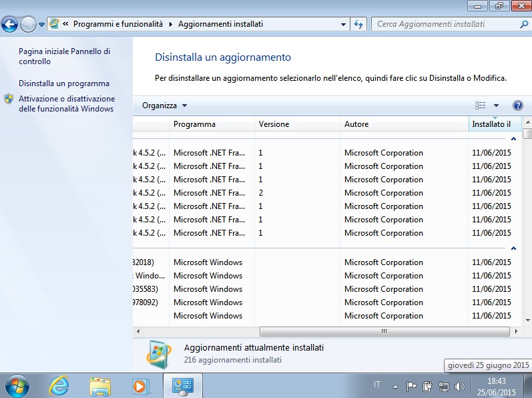
Task: Click Aggiornamenti installati breadcrumb
Action: point(220,24)
